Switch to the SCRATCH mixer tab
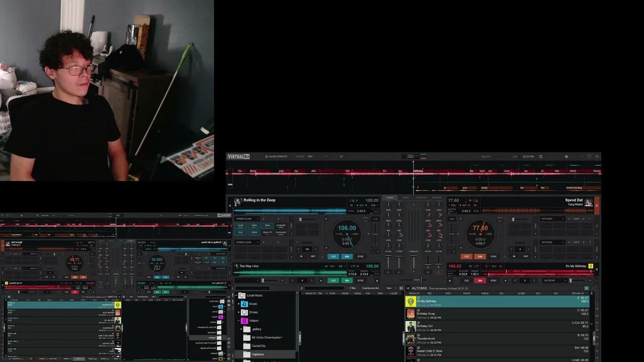The image size is (644, 362). tap(422, 198)
